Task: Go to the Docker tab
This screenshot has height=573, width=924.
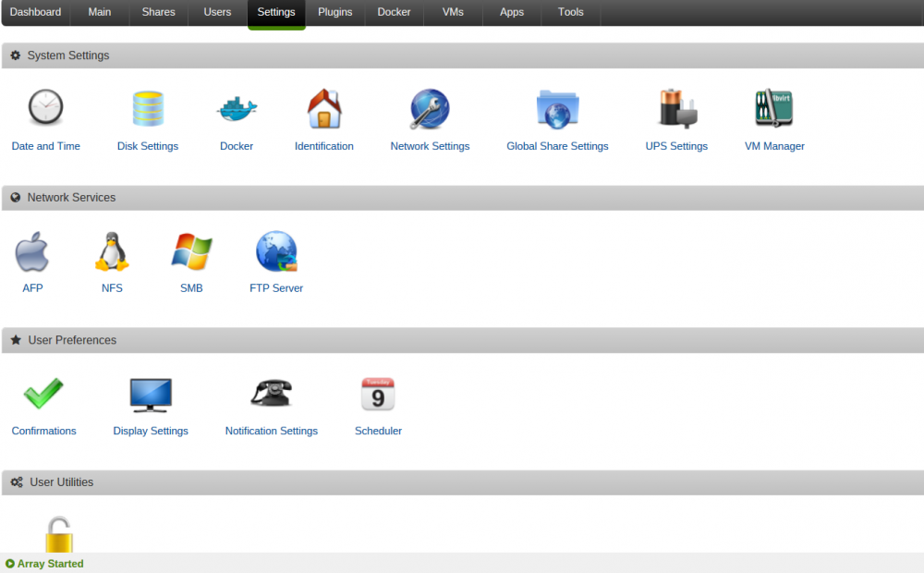Action: click(x=395, y=12)
